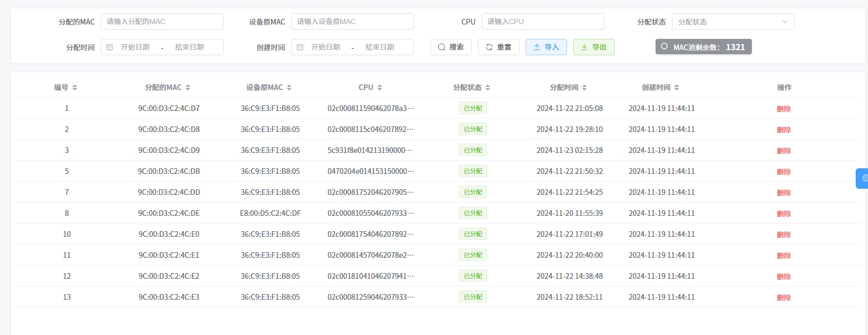Sort by 创建时间 column header arrows

[677, 87]
